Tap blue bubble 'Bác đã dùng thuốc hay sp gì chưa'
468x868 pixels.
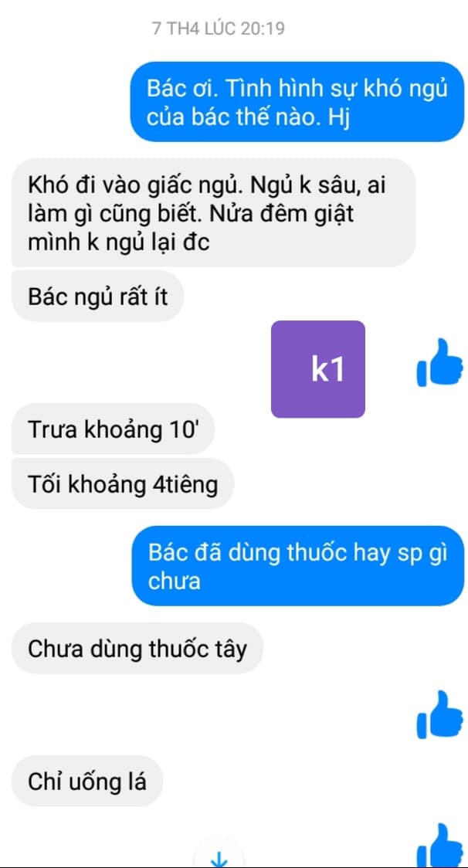(x=297, y=566)
